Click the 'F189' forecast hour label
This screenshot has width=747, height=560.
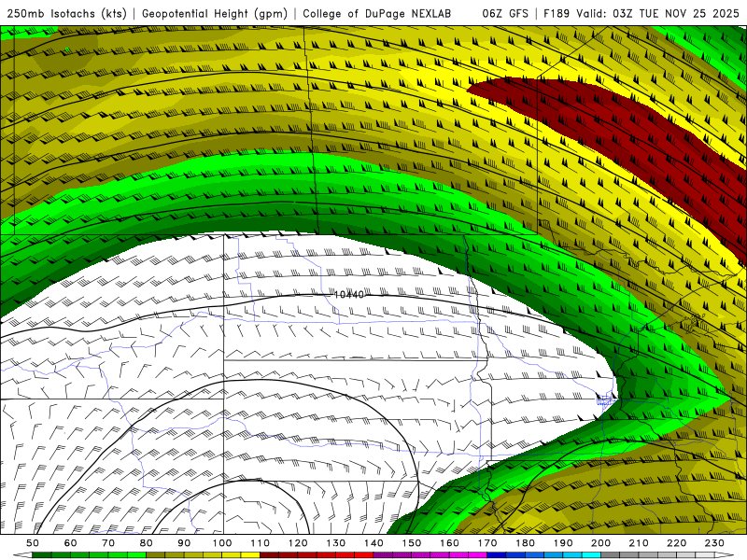(x=557, y=13)
